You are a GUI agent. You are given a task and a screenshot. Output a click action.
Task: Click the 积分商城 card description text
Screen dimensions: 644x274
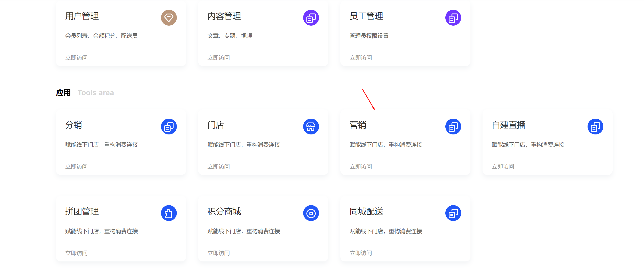coord(244,231)
